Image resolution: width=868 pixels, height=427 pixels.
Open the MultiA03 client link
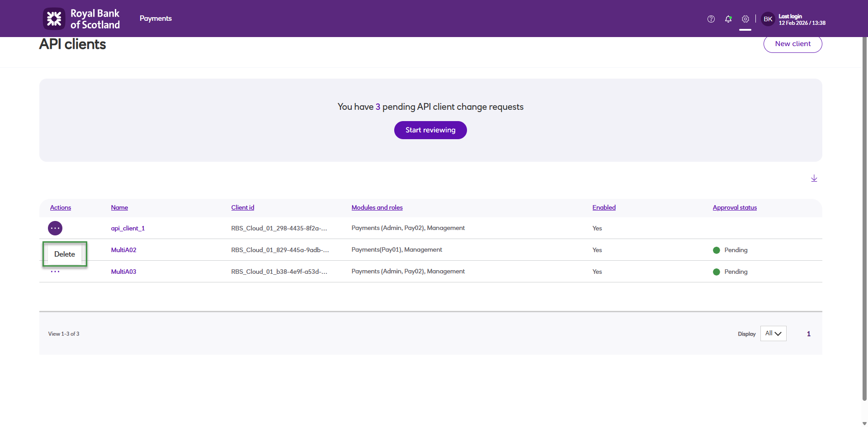(x=124, y=272)
